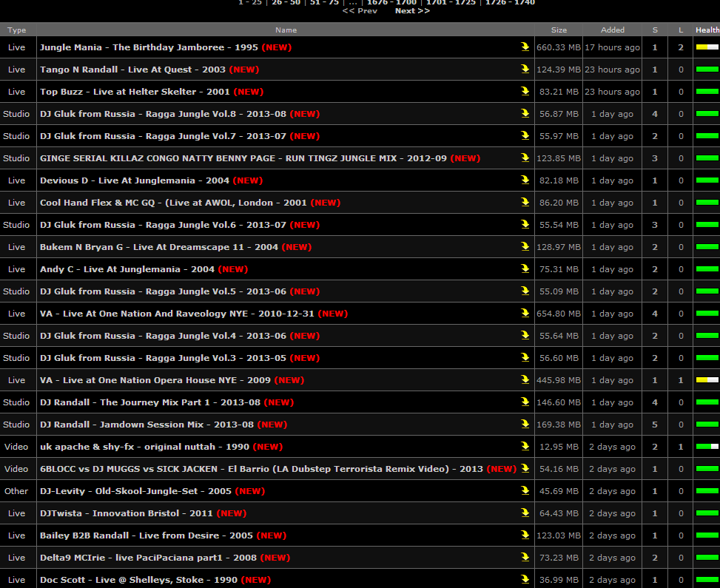The width and height of the screenshot is (720, 588).
Task: Open uk apache & shy-fx original nuttah
Action: click(144, 447)
